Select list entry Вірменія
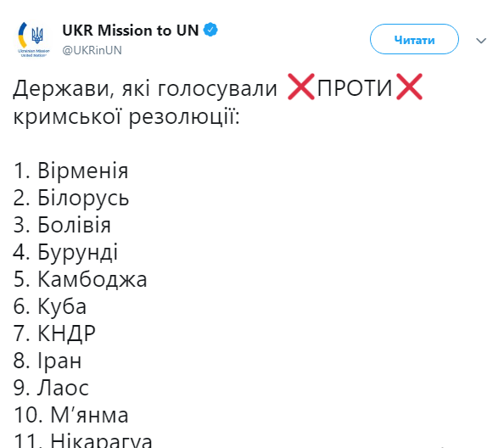This screenshot has height=448, width=504. point(70,171)
